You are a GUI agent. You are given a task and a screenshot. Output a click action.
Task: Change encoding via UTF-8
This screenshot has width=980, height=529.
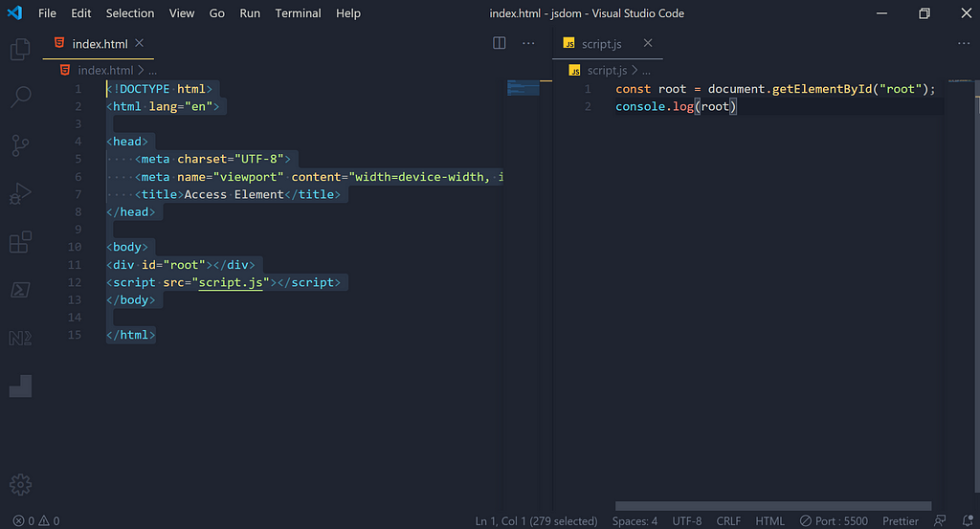[687, 521]
